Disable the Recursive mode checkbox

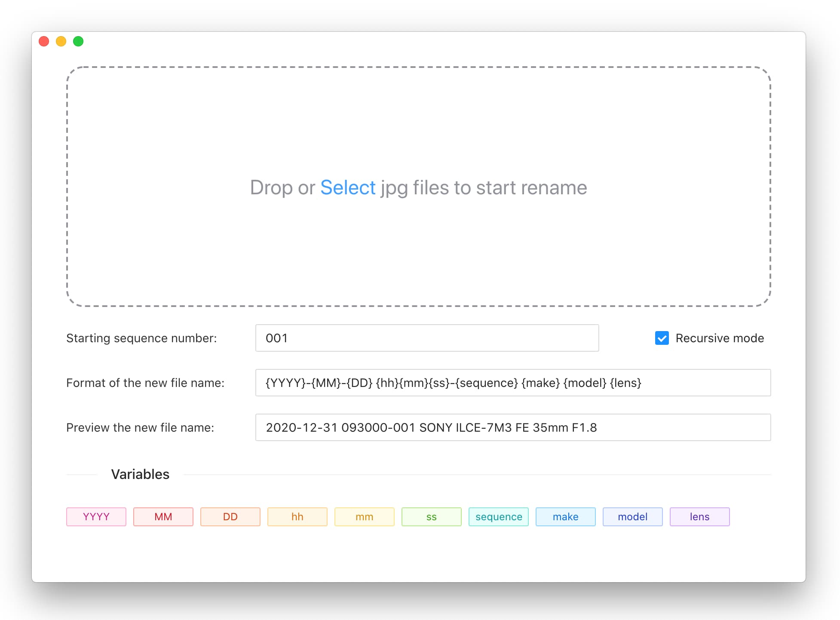pos(662,338)
